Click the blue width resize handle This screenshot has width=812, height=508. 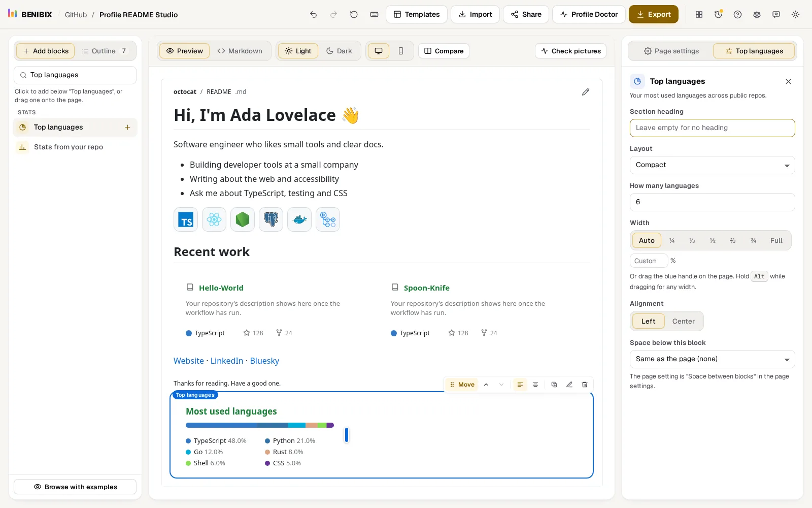(x=347, y=435)
